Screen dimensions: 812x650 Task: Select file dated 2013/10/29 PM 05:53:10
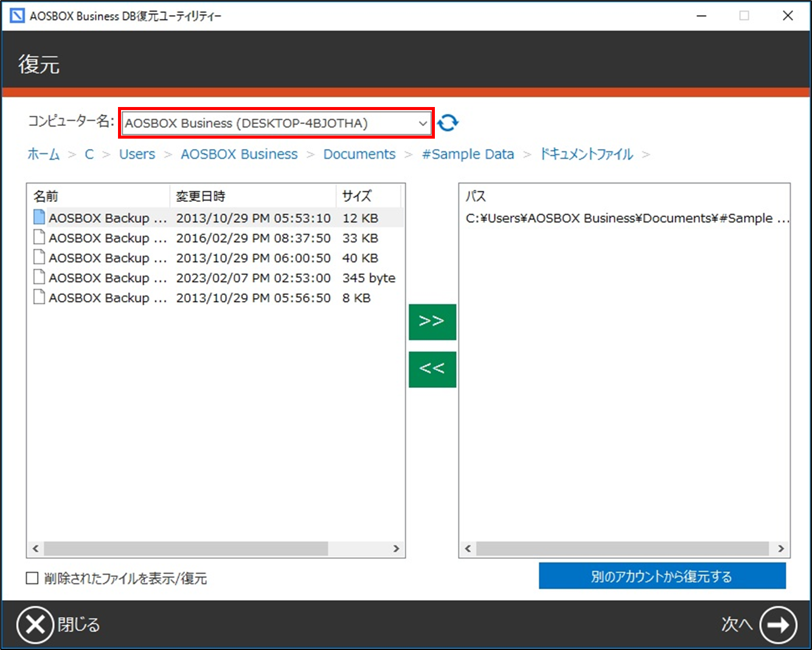(x=216, y=218)
